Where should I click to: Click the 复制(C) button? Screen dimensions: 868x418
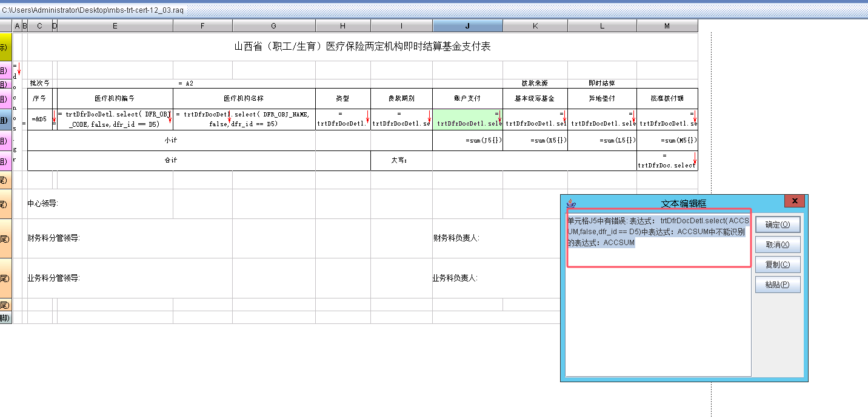[778, 265]
